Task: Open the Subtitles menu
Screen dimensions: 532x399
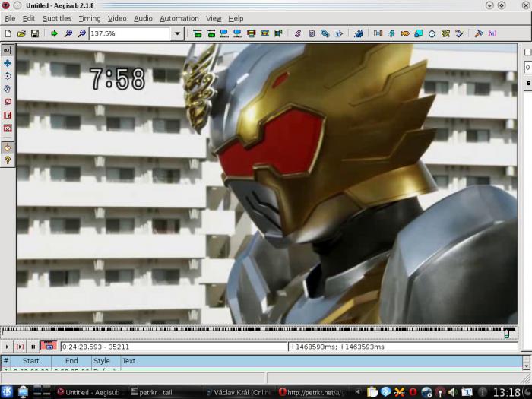Action: 57,18
